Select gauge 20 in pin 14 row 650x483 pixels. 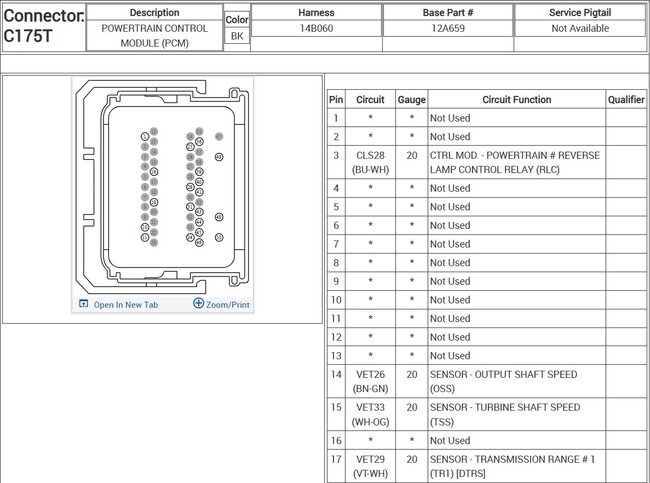412,374
